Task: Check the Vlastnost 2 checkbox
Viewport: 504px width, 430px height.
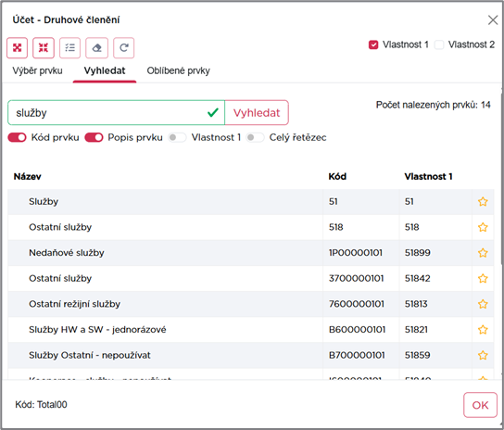Action: (x=439, y=44)
